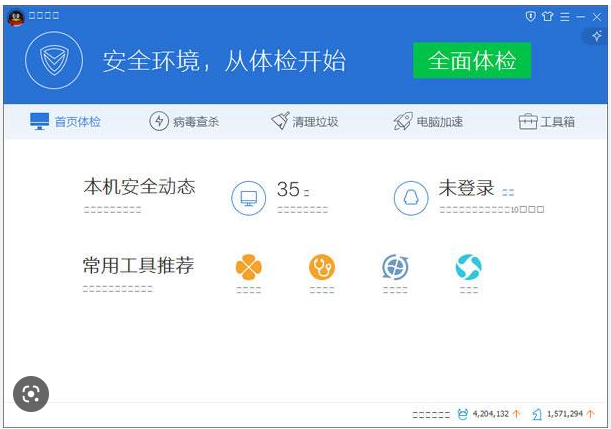Viewport: 611px width, 429px height.
Task: Click the QQ penguin app logo
Action: (16, 18)
